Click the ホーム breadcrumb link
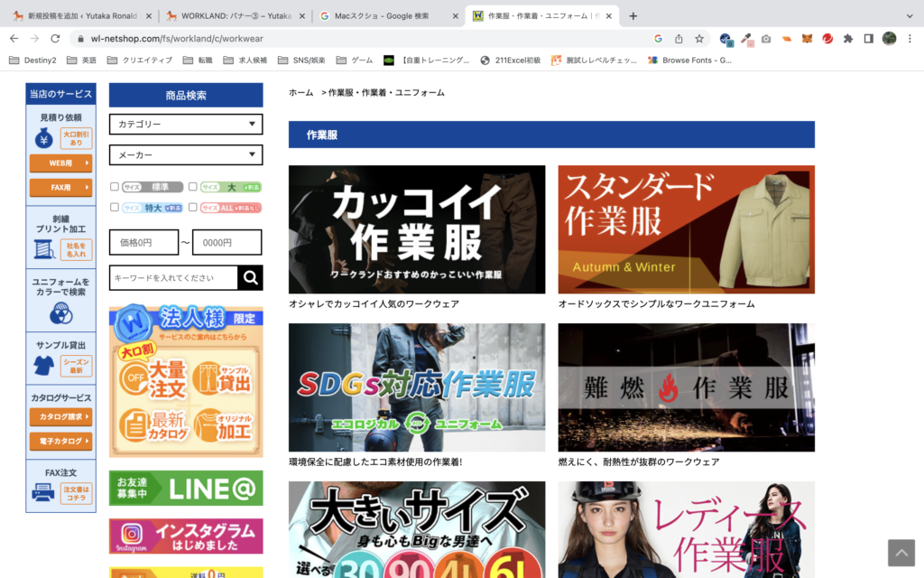This screenshot has height=578, width=924. point(301,93)
